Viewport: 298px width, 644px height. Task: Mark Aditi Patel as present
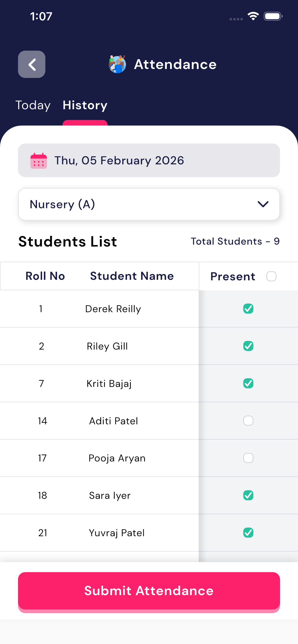click(248, 421)
